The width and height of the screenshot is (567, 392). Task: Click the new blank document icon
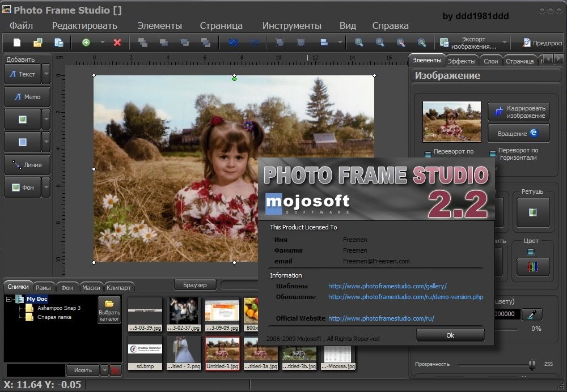click(17, 42)
